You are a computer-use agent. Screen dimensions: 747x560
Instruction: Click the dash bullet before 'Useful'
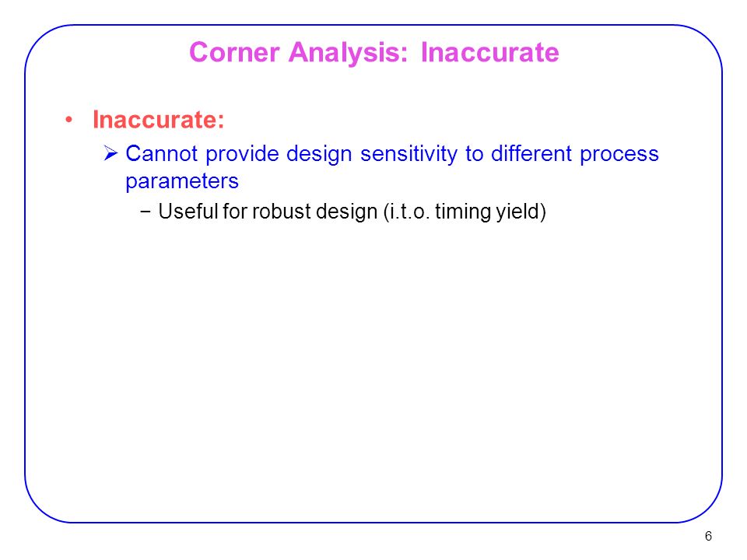coord(146,212)
